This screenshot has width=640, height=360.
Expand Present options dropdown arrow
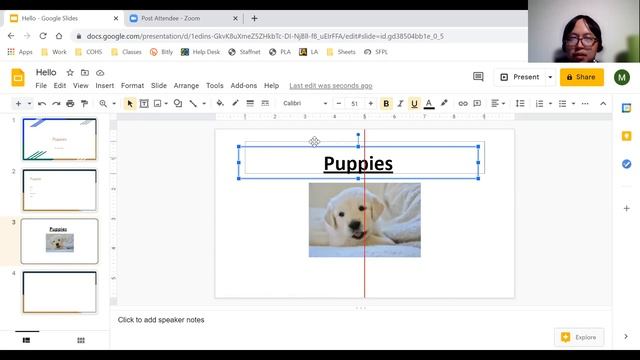550,77
